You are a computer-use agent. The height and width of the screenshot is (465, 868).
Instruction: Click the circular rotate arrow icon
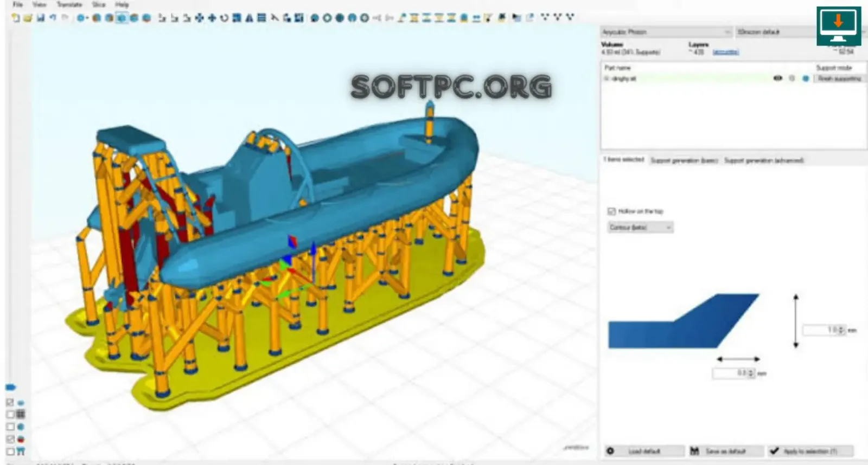tap(224, 18)
